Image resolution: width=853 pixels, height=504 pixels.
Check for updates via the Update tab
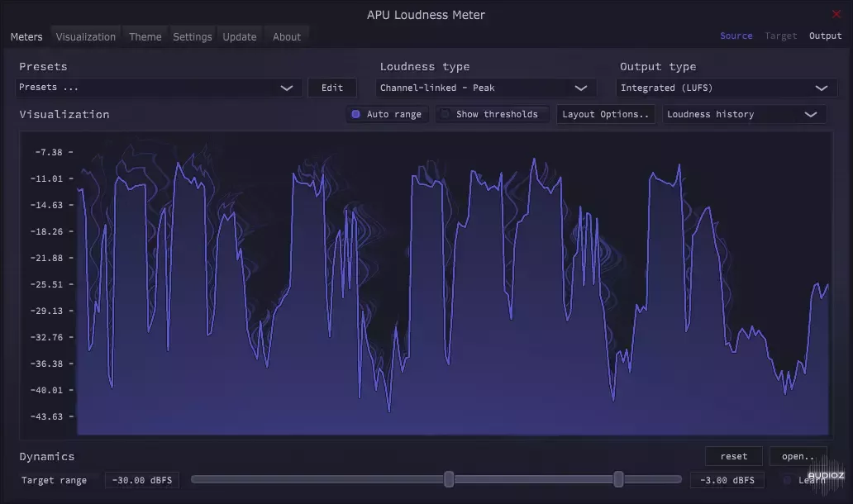pos(240,36)
